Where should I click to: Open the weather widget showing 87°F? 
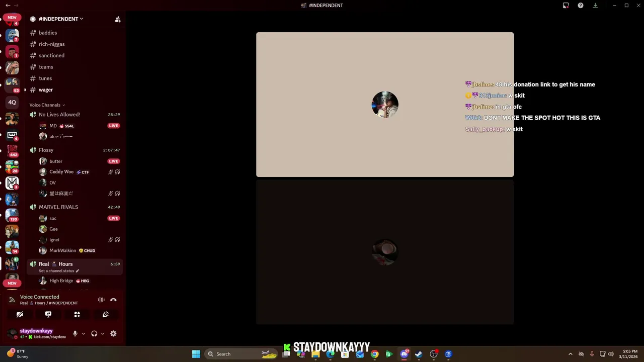point(18,354)
